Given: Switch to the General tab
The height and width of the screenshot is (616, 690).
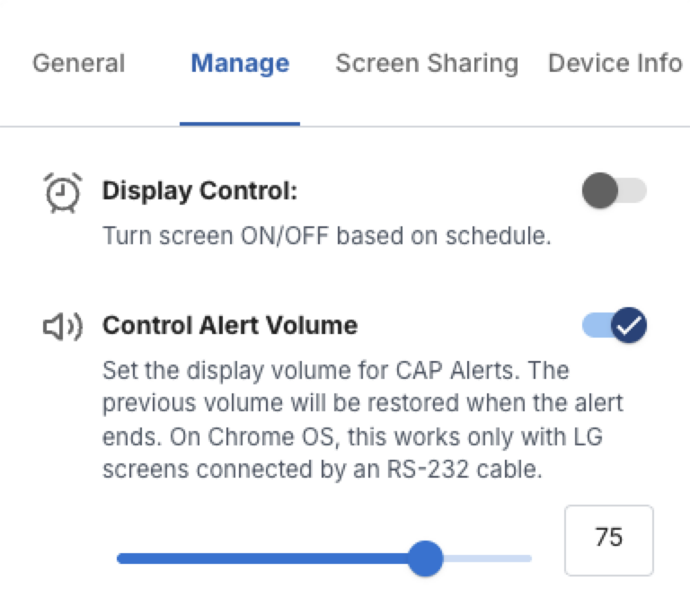Looking at the screenshot, I should (x=78, y=64).
